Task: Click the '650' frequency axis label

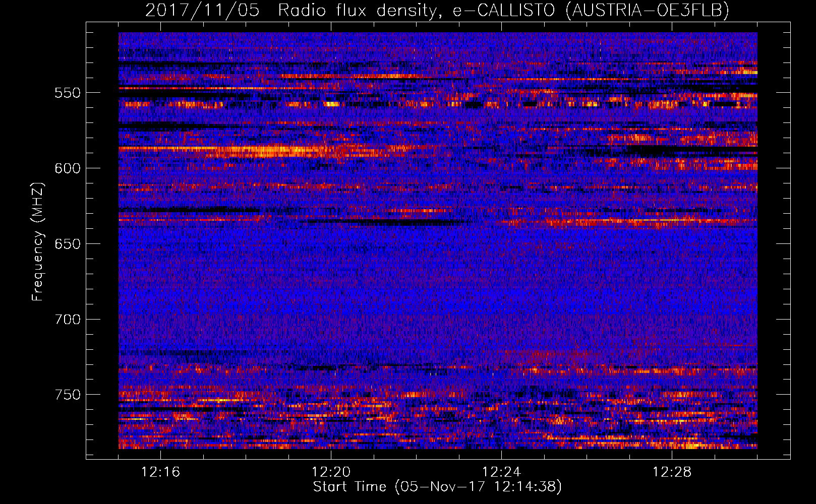Action: [x=68, y=244]
